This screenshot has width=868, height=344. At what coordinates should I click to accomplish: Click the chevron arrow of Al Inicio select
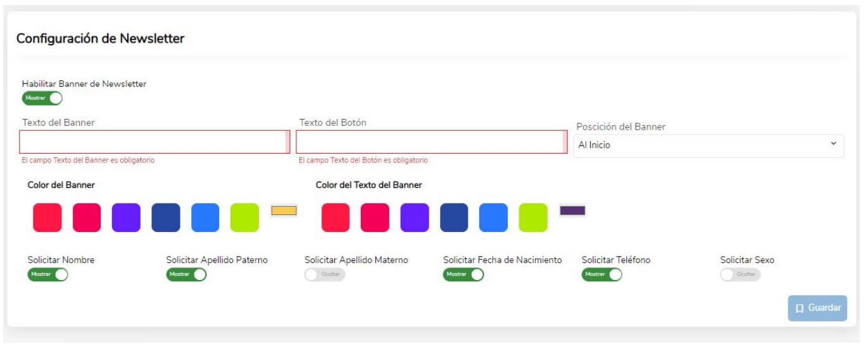(x=833, y=144)
